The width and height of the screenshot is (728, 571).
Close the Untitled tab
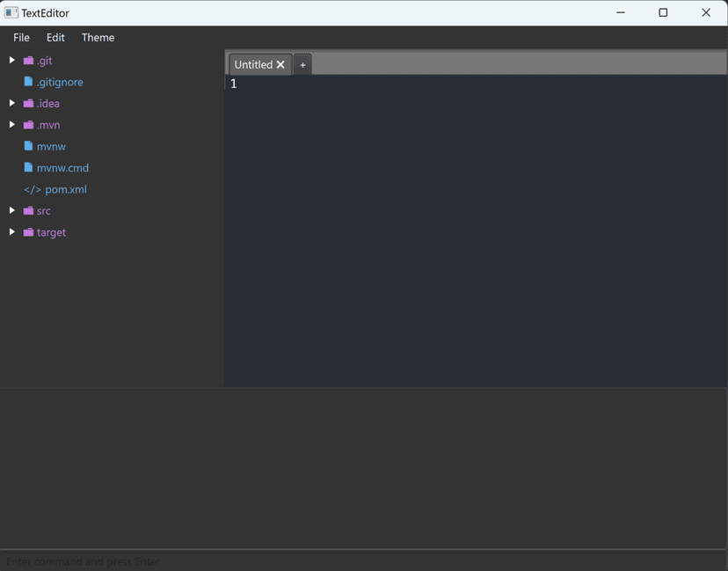[x=281, y=64]
